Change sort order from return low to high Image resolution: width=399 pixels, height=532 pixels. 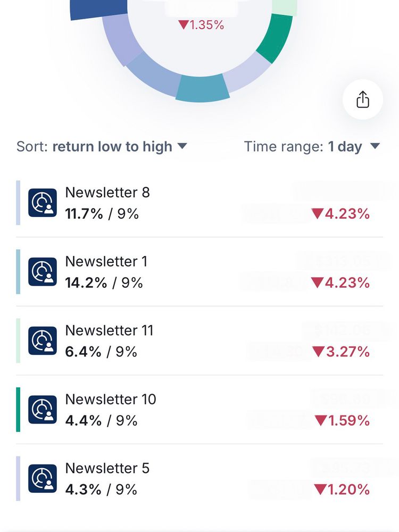pyautogui.click(x=112, y=147)
